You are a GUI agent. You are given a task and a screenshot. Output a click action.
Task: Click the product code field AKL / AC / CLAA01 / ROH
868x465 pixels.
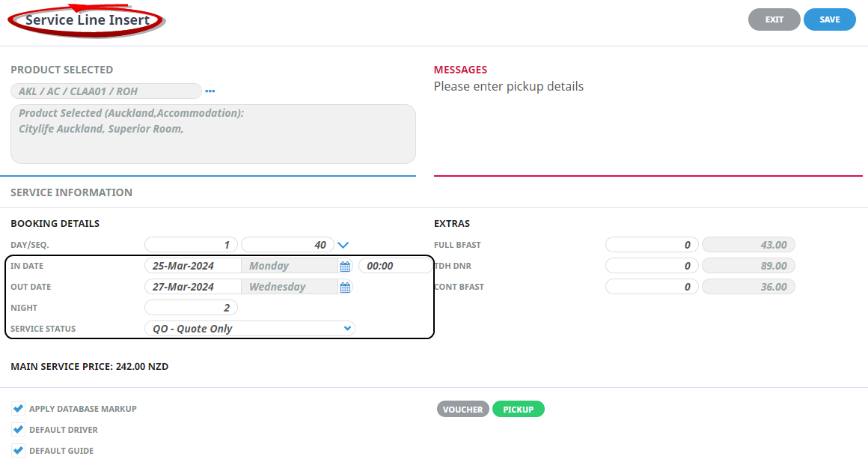tap(106, 91)
